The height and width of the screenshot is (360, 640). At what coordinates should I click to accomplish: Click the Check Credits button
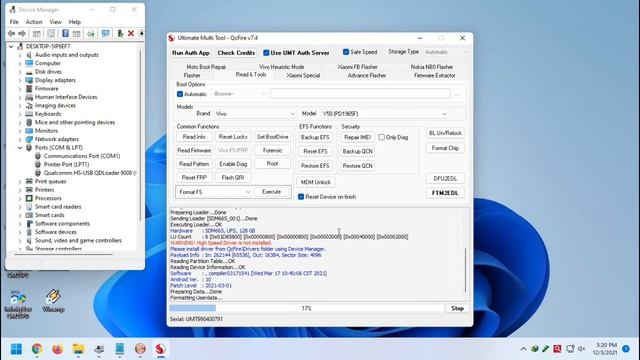[236, 53]
